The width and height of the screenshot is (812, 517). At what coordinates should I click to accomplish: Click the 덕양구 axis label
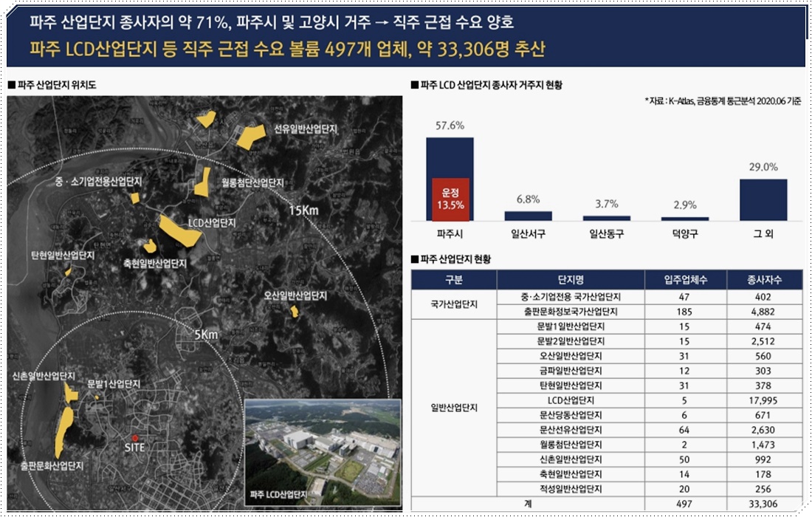[684, 233]
